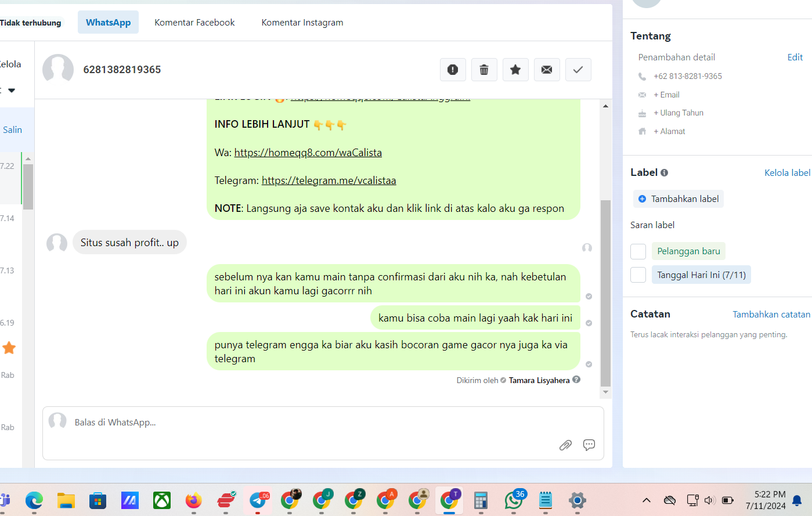Open Microsoft Edge from the taskbar

pyautogui.click(x=34, y=500)
